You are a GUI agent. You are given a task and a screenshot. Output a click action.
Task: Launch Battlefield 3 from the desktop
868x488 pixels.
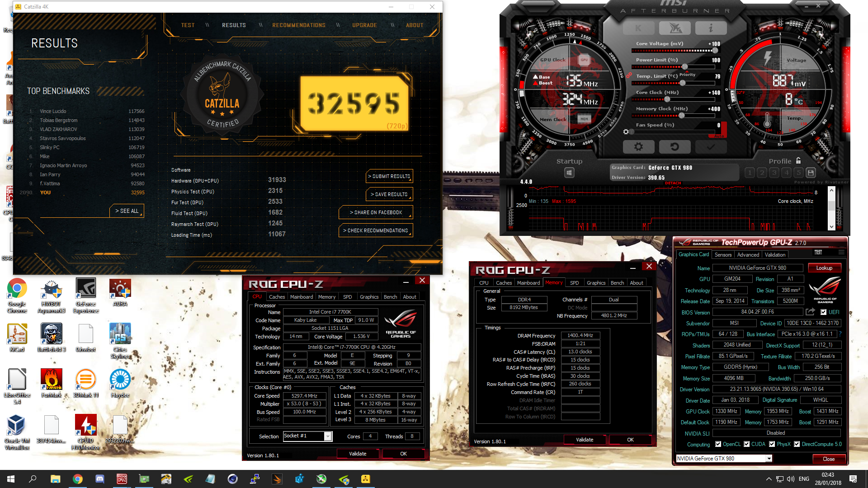point(51,338)
